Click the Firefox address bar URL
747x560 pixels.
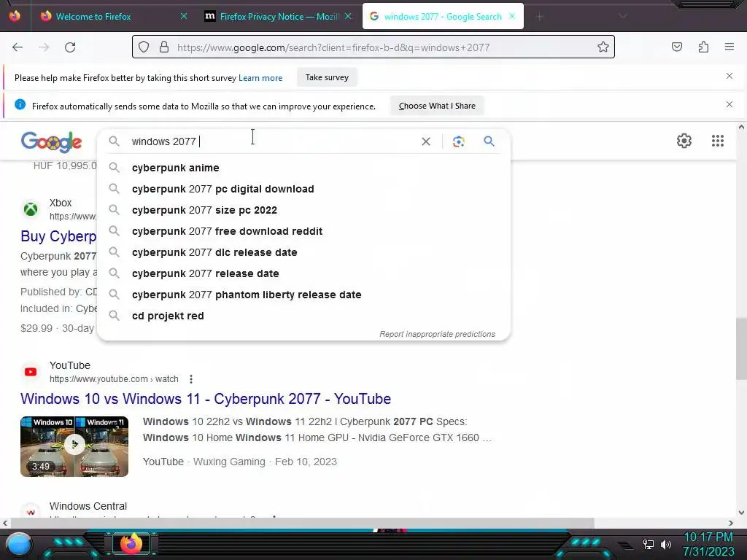333,47
